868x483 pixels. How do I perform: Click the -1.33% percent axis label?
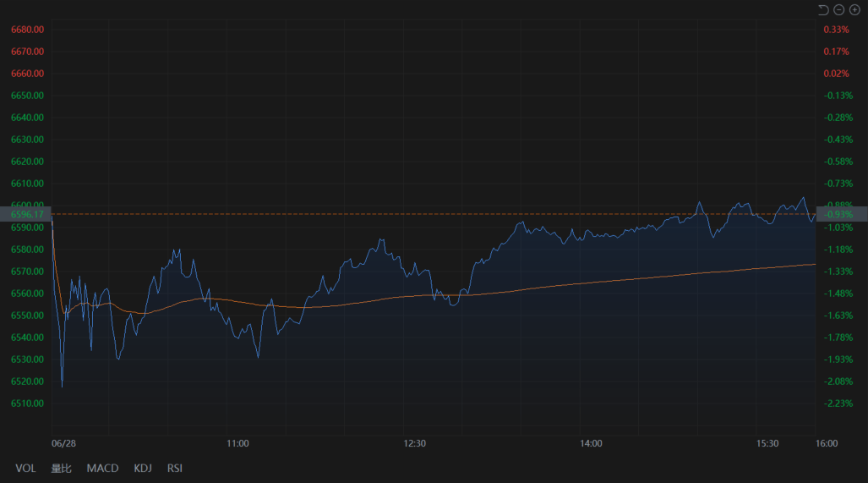(838, 272)
